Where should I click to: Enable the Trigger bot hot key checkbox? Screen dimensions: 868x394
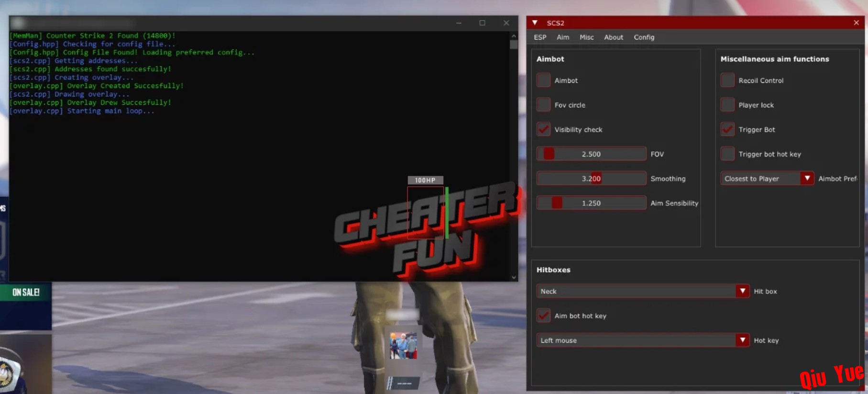click(727, 154)
